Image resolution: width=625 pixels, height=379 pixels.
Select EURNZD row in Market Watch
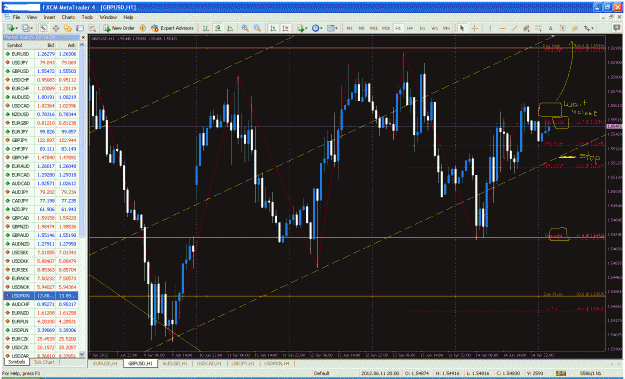point(41,313)
